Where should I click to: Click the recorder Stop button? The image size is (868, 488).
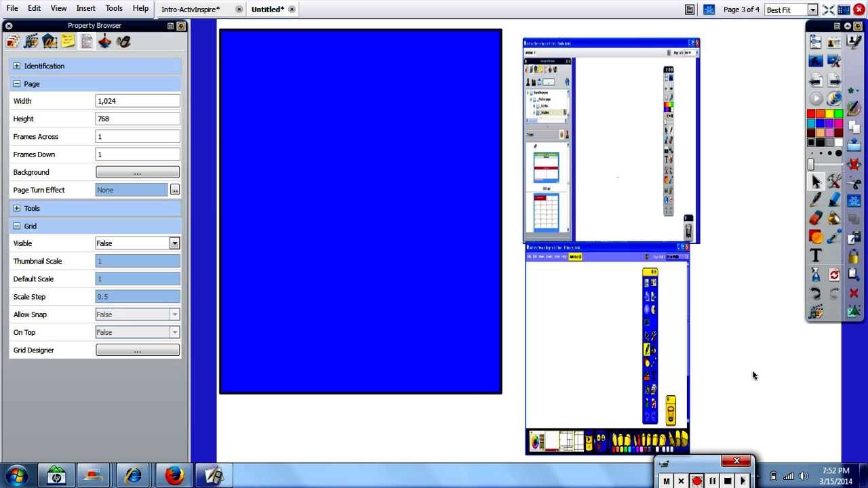(x=727, y=481)
